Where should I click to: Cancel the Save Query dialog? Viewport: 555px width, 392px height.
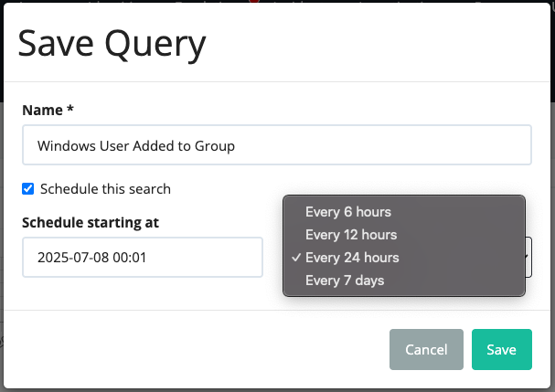click(x=426, y=350)
